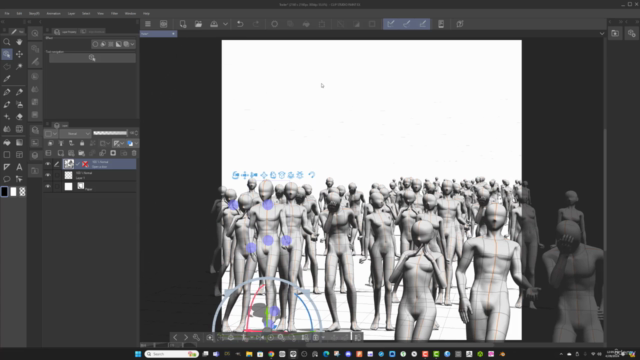The width and height of the screenshot is (640, 360).
Task: Select the Lasso selection tool
Action: (x=7, y=66)
